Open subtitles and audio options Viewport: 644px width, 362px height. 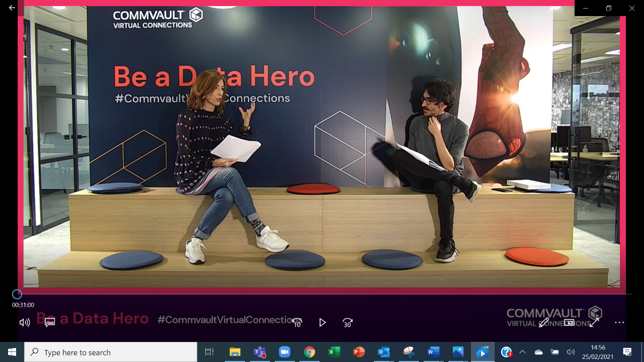coord(50,323)
